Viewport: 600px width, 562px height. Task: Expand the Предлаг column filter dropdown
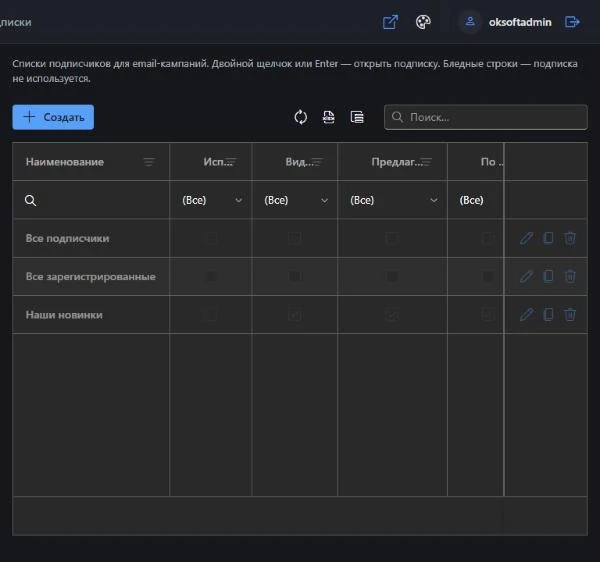coord(434,200)
